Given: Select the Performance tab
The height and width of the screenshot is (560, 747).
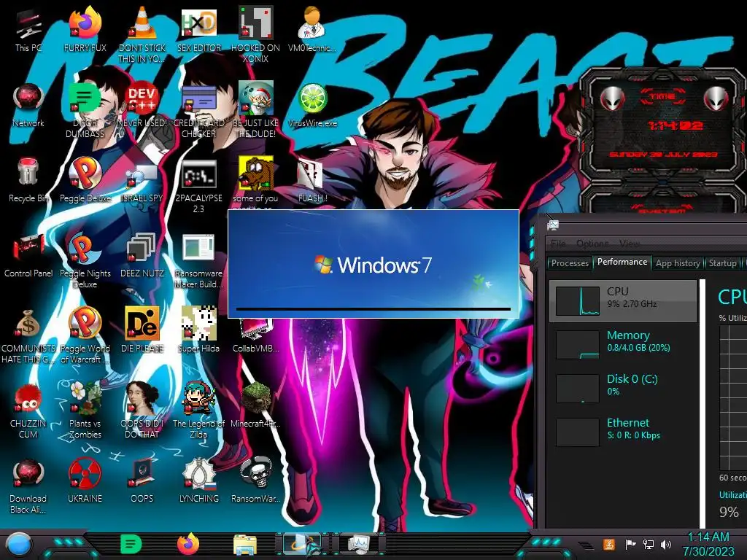Looking at the screenshot, I should 622,262.
